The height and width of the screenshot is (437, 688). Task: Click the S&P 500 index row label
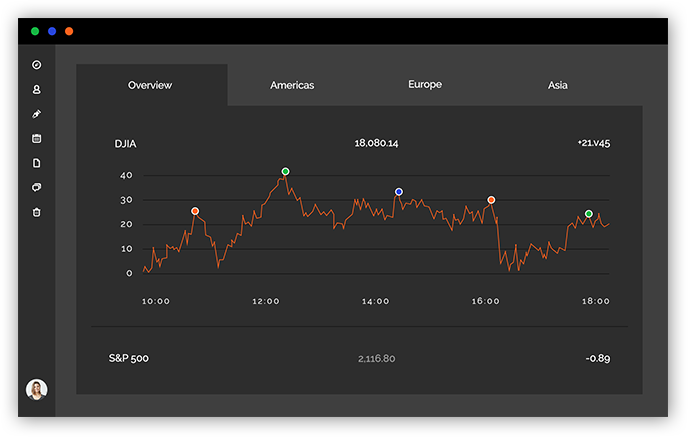(129, 358)
